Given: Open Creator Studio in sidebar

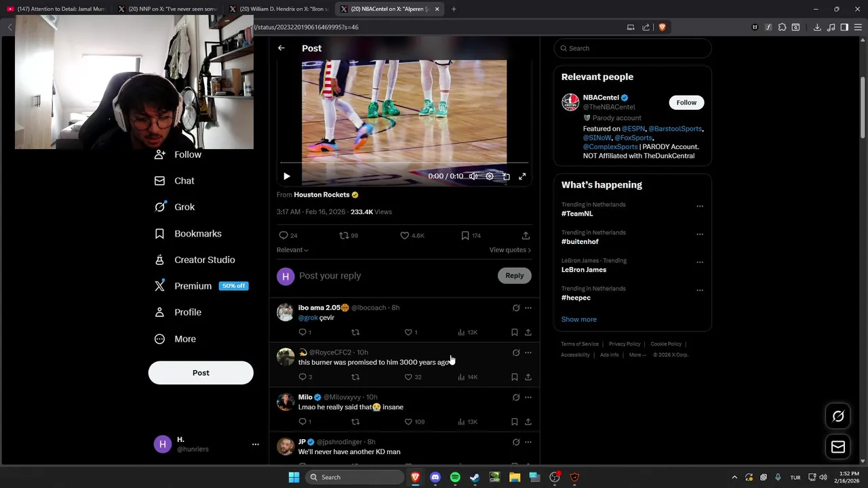Looking at the screenshot, I should point(195,260).
